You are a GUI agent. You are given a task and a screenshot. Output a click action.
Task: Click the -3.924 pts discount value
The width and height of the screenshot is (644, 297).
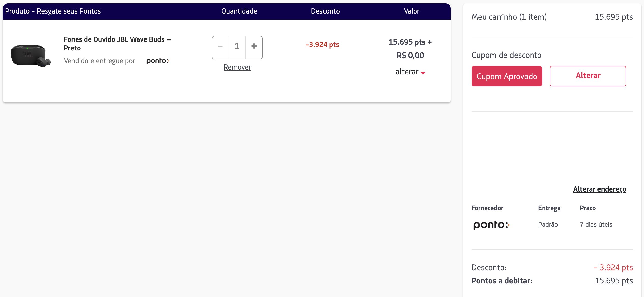tap(322, 45)
